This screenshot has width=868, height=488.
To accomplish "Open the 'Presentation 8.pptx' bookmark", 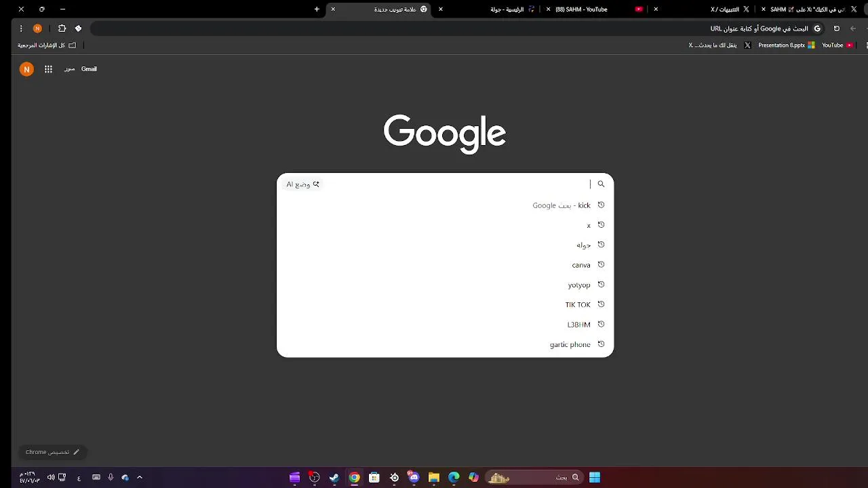I will coord(787,45).
